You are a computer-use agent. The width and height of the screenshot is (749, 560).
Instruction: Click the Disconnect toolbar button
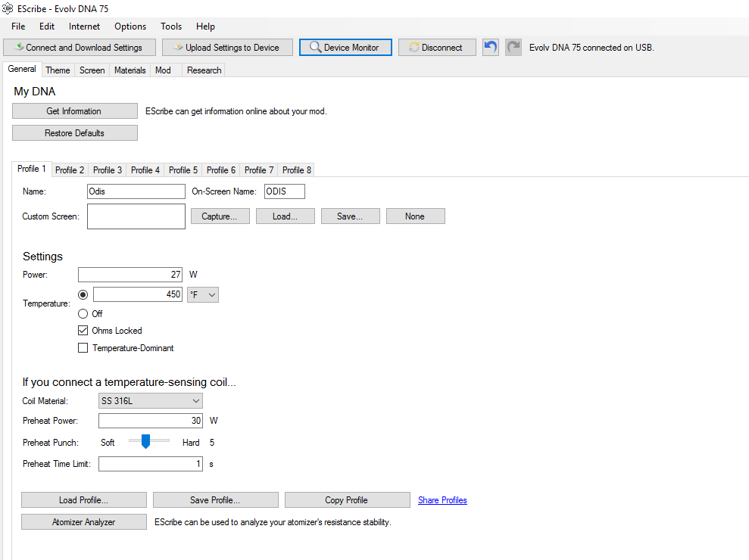point(436,47)
